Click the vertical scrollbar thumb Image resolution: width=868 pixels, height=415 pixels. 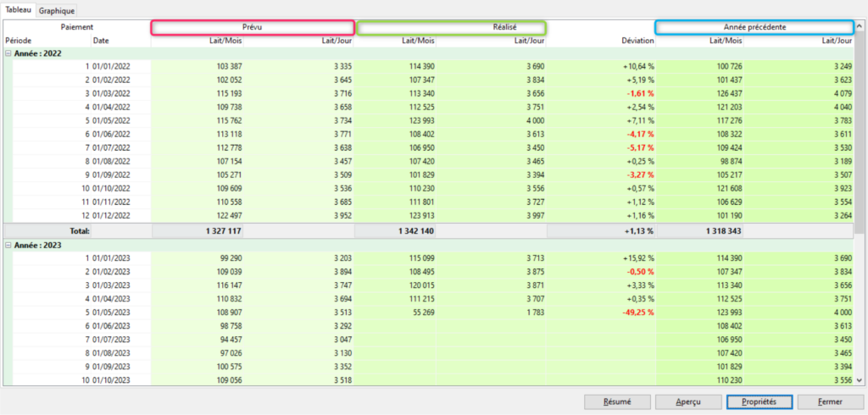coord(859,133)
